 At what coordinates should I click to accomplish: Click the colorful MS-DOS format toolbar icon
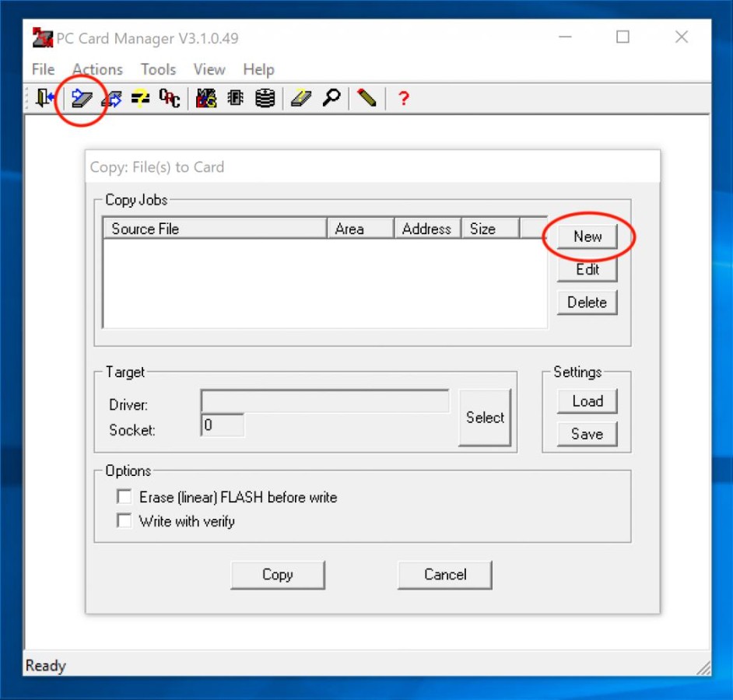[206, 98]
